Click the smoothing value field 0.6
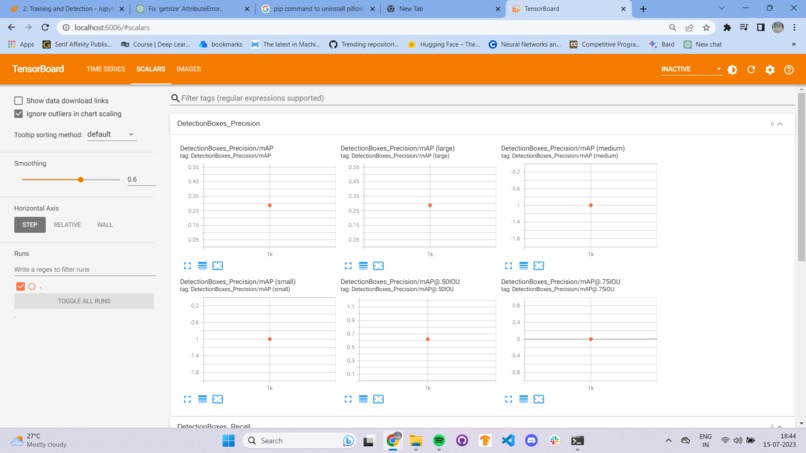Screen dimensions: 806x453 tap(141, 179)
